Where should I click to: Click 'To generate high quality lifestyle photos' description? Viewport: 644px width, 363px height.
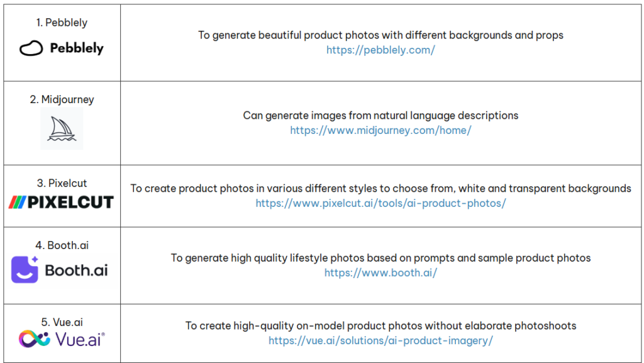pos(380,258)
